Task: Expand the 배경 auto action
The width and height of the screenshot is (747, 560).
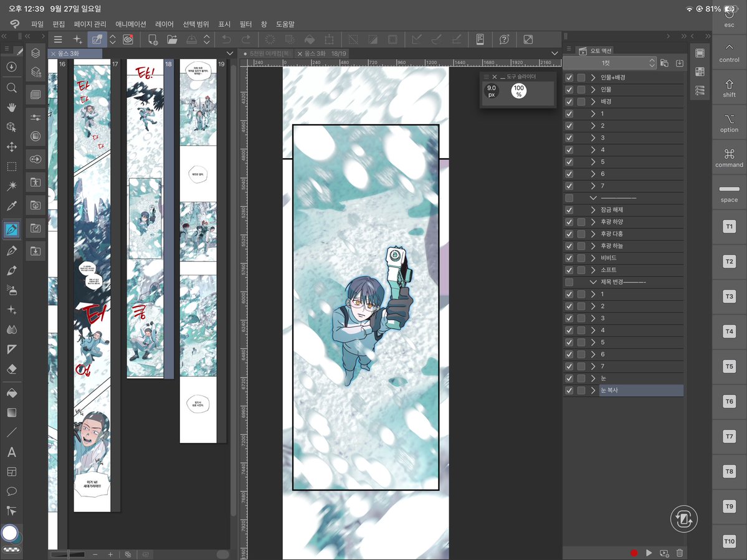Action: coord(593,102)
